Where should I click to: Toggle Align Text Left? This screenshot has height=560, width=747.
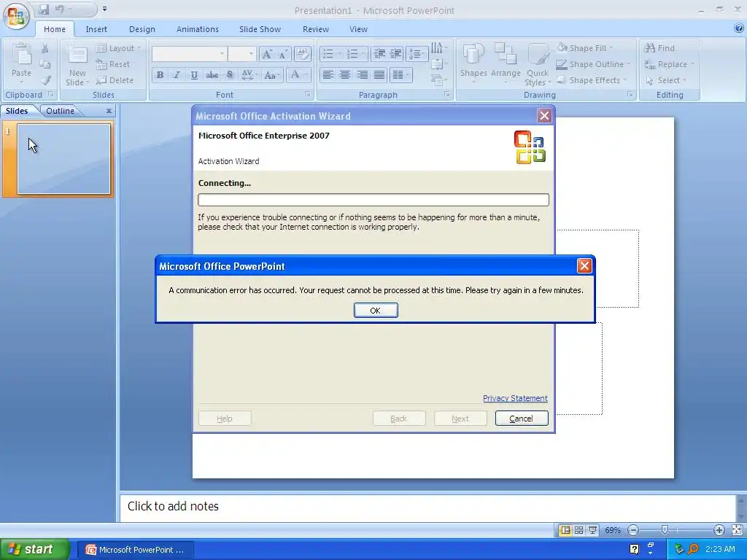[328, 75]
